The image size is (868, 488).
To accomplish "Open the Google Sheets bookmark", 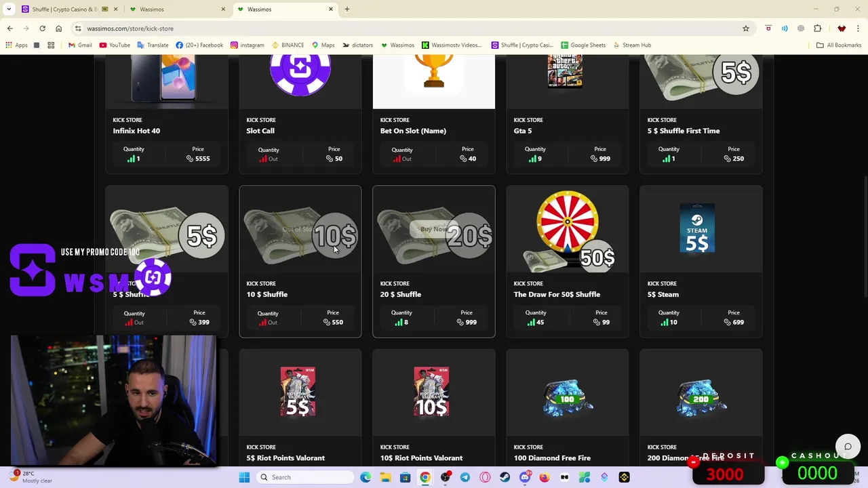I will [x=583, y=45].
